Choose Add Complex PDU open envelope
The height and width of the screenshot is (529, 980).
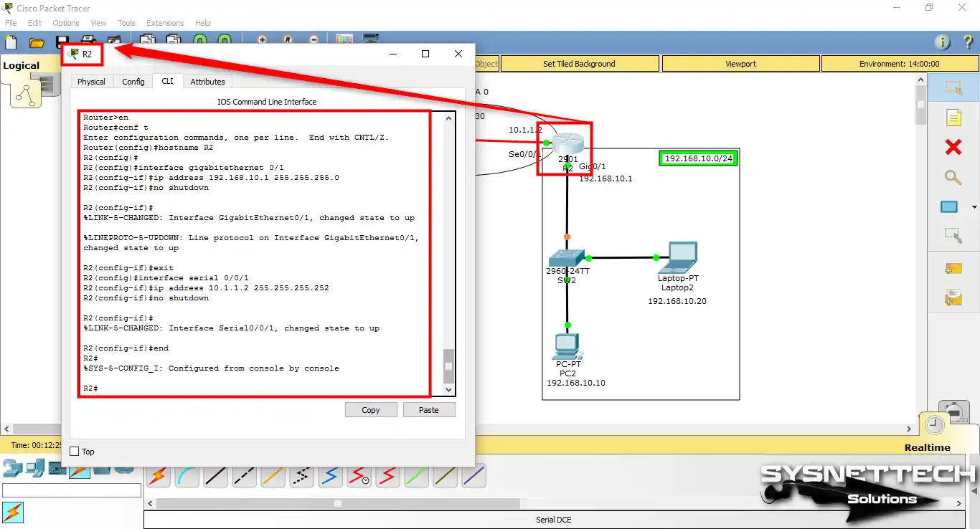953,297
